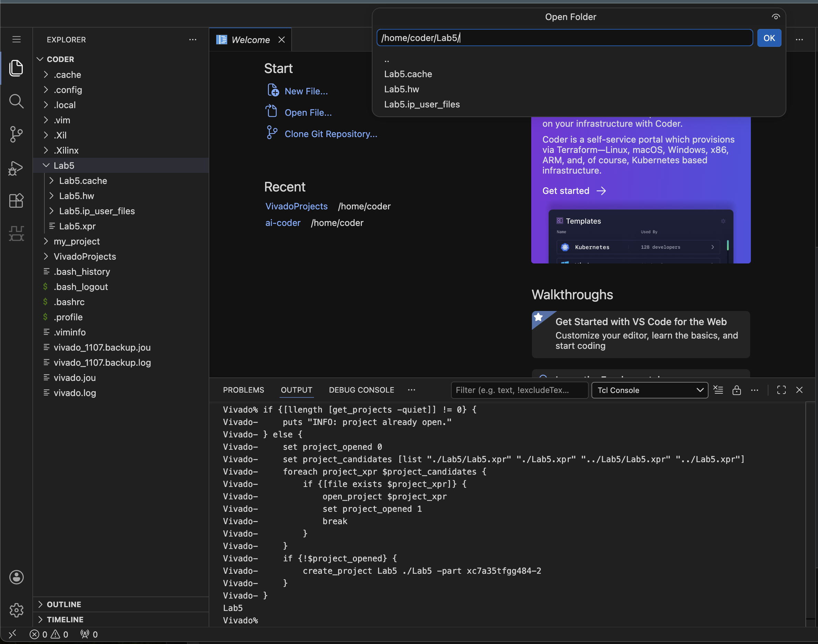Toggle auto-scrolling lock in the Output panel

736,390
